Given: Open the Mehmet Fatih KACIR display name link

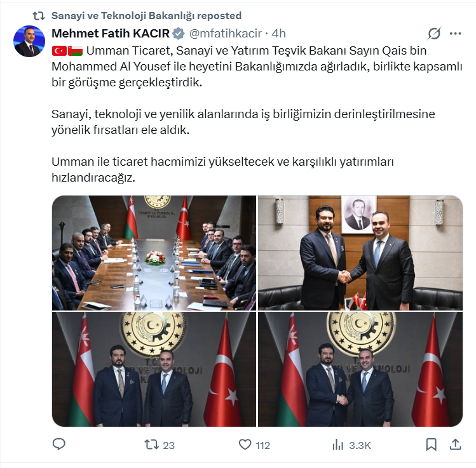Looking at the screenshot, I should [x=111, y=34].
